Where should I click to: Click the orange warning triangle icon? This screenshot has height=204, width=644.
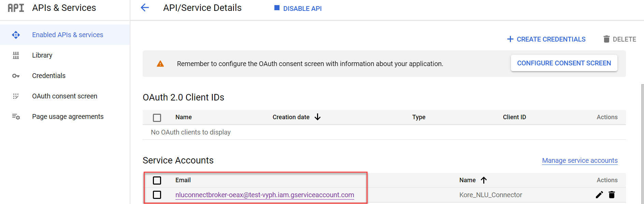pos(160,64)
